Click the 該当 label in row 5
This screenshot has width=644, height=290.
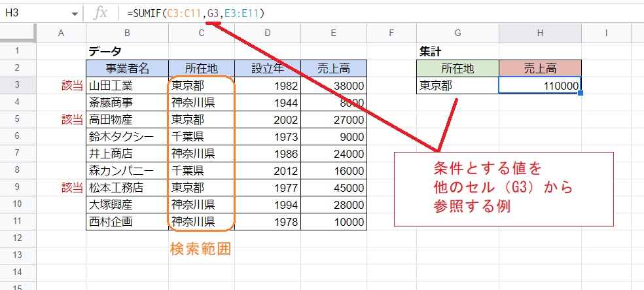pyautogui.click(x=73, y=120)
